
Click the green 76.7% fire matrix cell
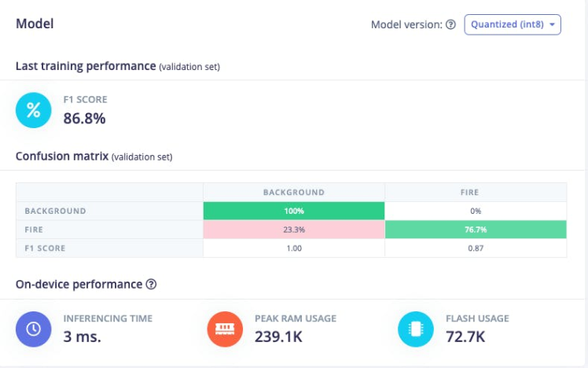pyautogui.click(x=476, y=230)
